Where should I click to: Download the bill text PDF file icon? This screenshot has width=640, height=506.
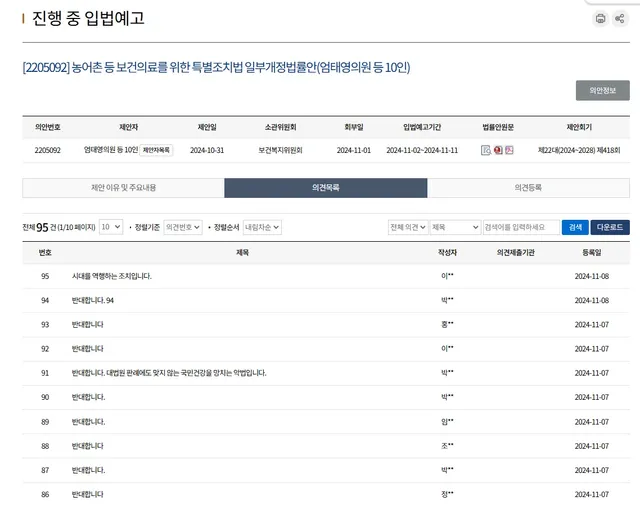pos(509,150)
